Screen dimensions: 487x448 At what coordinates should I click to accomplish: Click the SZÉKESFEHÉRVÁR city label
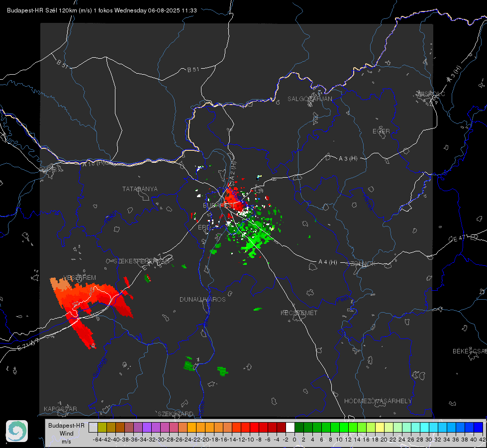tap(142, 261)
